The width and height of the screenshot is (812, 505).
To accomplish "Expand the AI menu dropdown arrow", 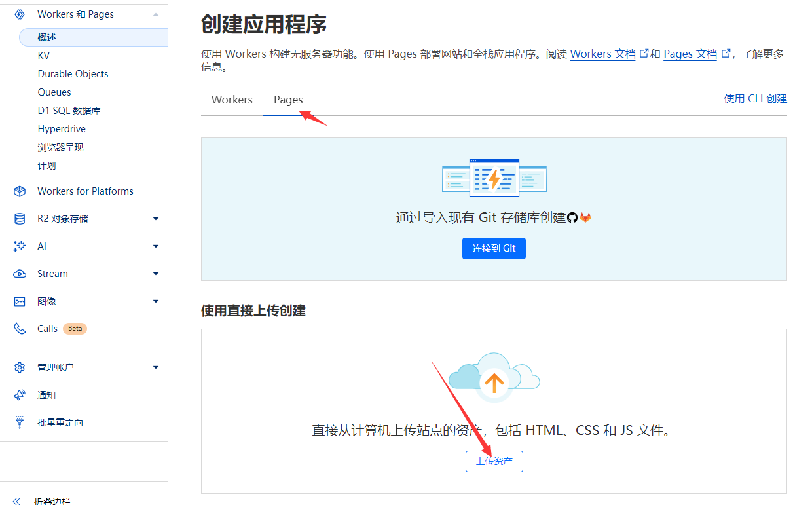I will click(155, 246).
